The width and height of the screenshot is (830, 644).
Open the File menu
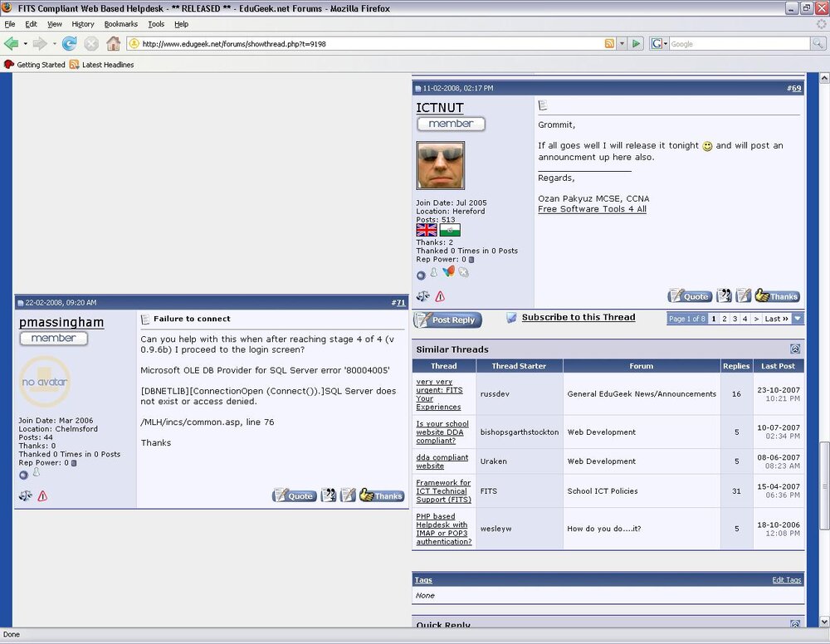click(x=10, y=24)
